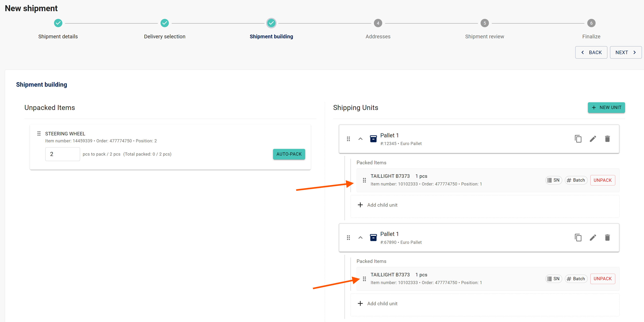Edit pallet #:67890 with the pencil icon

[x=593, y=237]
